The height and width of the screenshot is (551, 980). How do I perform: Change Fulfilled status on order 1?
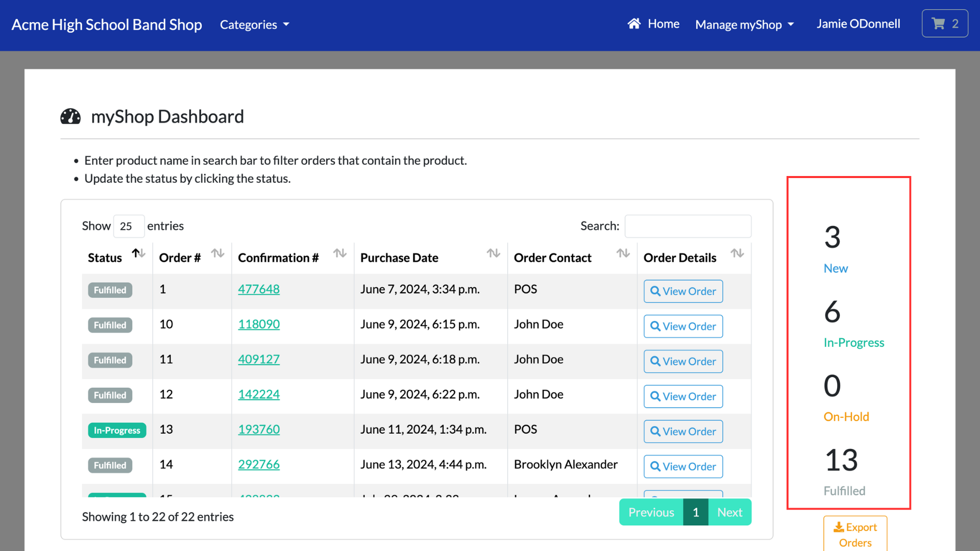(x=110, y=290)
